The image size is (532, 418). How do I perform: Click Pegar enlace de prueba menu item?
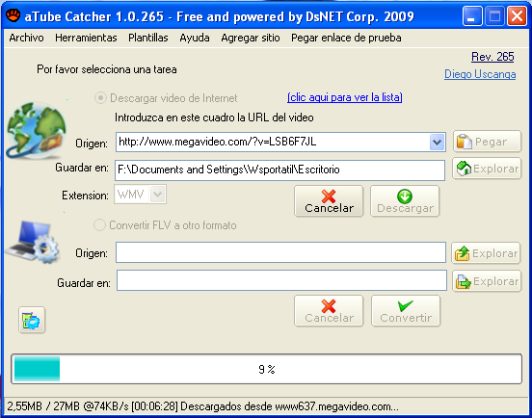click(x=346, y=38)
